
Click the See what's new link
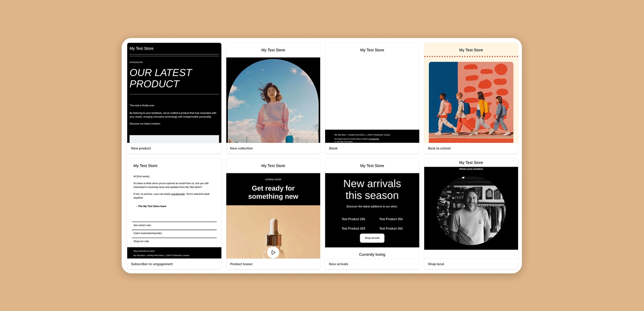pos(142,225)
